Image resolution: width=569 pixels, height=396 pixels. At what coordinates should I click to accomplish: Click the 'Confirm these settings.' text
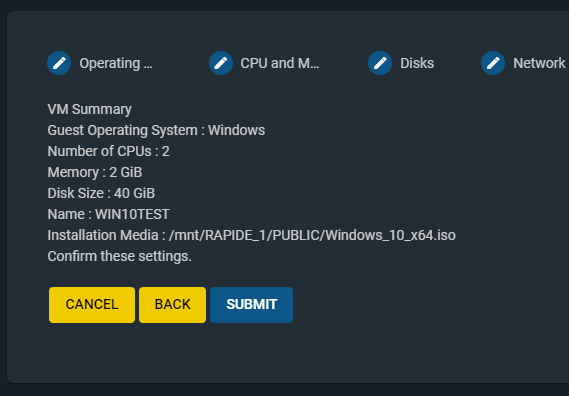click(119, 256)
